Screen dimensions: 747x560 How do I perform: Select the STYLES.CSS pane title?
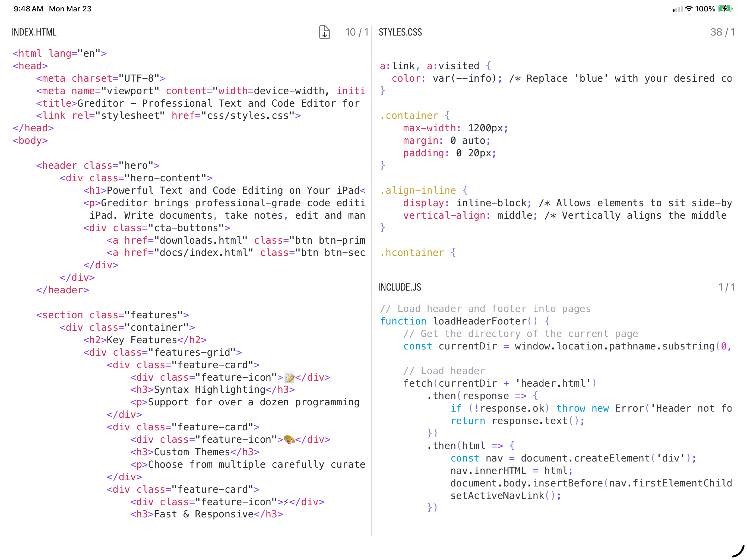click(400, 32)
